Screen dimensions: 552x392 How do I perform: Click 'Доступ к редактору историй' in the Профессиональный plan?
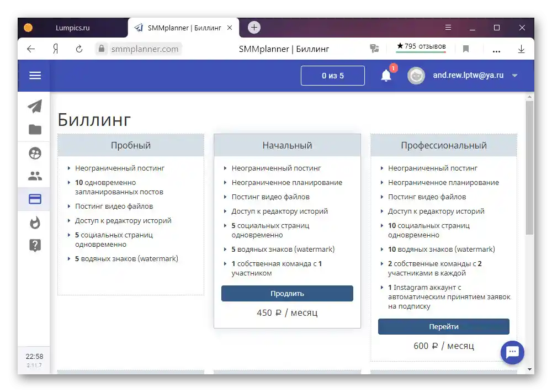436,211
